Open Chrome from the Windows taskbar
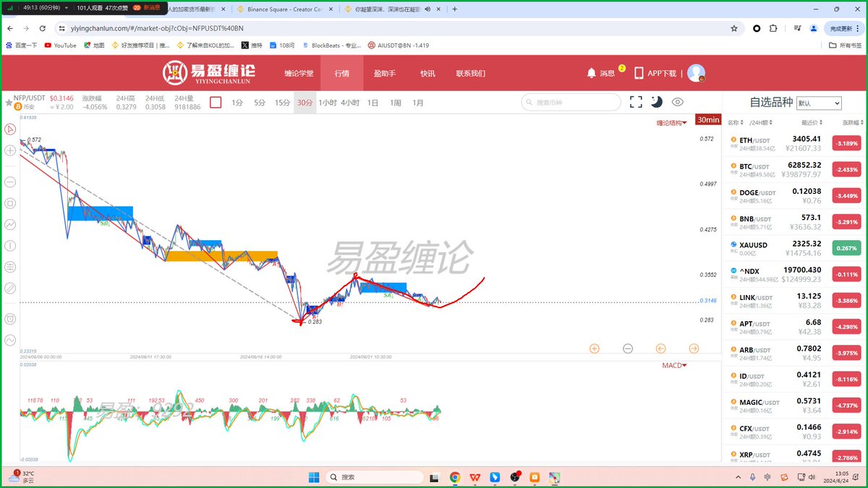Screen dimensions: 868x488 tap(455, 477)
